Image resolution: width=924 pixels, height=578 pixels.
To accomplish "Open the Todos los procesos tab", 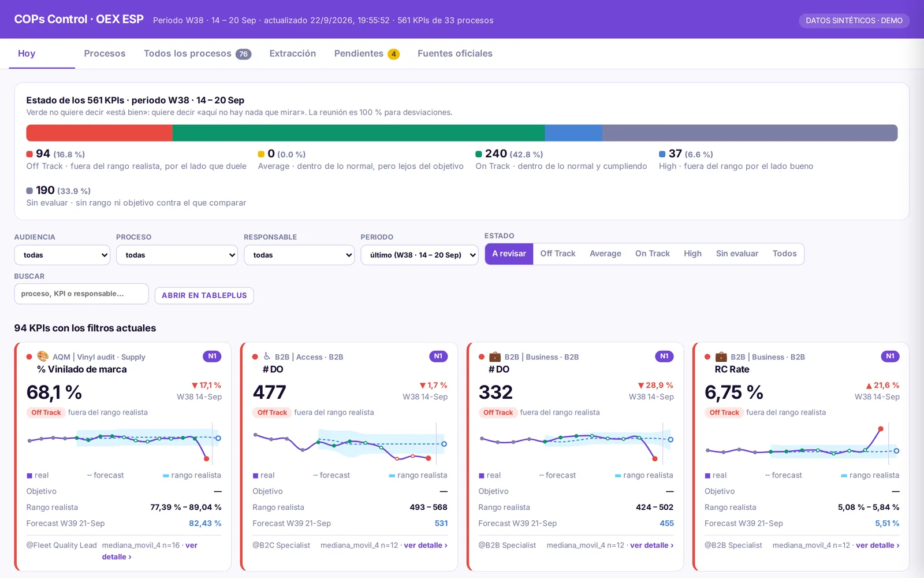I will click(197, 54).
